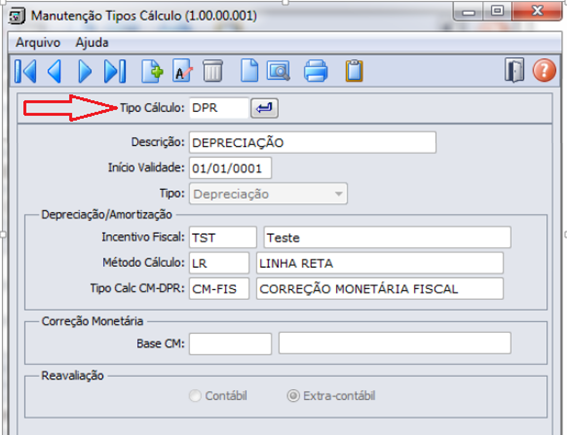Edit the current record
The image size is (567, 435).
tap(182, 71)
